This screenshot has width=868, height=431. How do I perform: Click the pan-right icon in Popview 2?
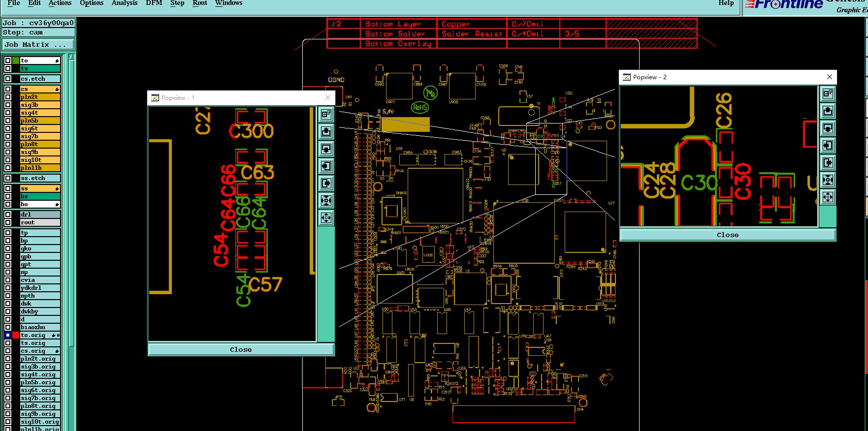pyautogui.click(x=828, y=162)
